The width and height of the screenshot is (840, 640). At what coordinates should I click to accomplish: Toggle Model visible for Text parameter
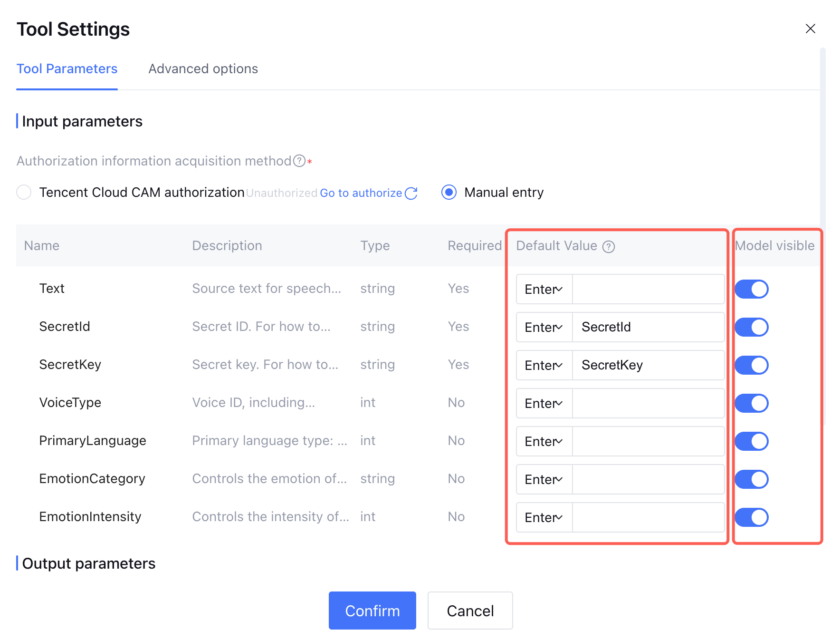point(751,289)
